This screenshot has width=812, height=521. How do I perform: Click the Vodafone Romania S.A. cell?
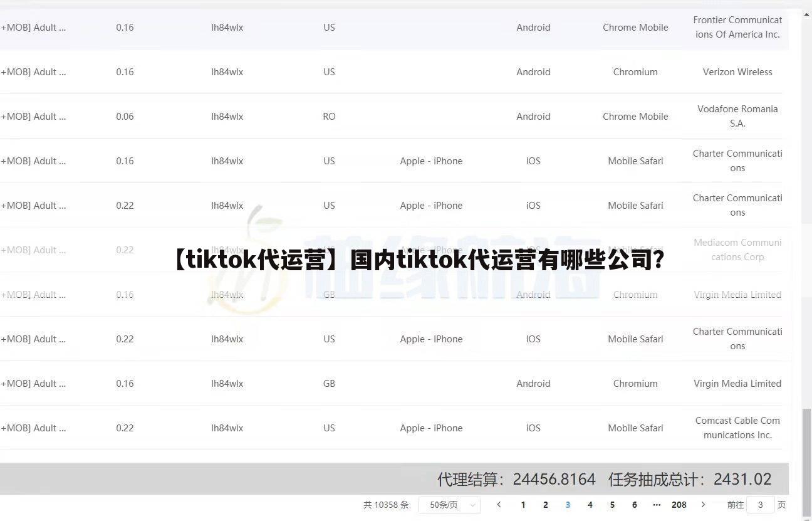[737, 116]
